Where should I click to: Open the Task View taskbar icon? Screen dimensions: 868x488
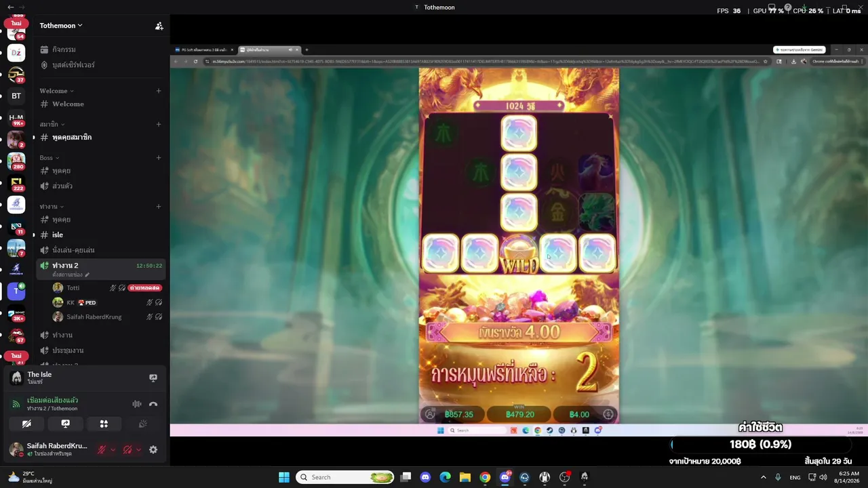pyautogui.click(x=406, y=477)
